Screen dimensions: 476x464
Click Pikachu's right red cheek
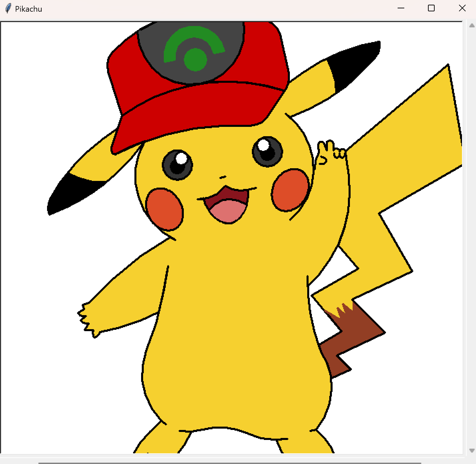pos(291,190)
